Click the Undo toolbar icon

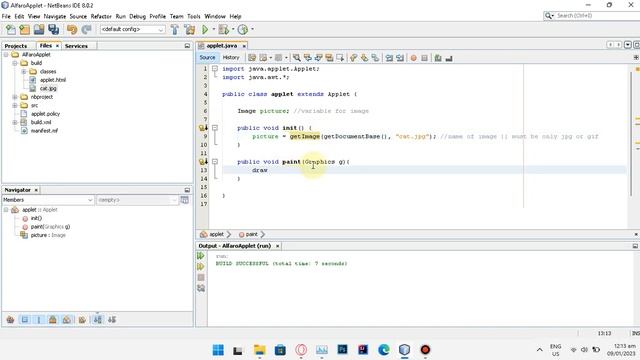coord(72,29)
